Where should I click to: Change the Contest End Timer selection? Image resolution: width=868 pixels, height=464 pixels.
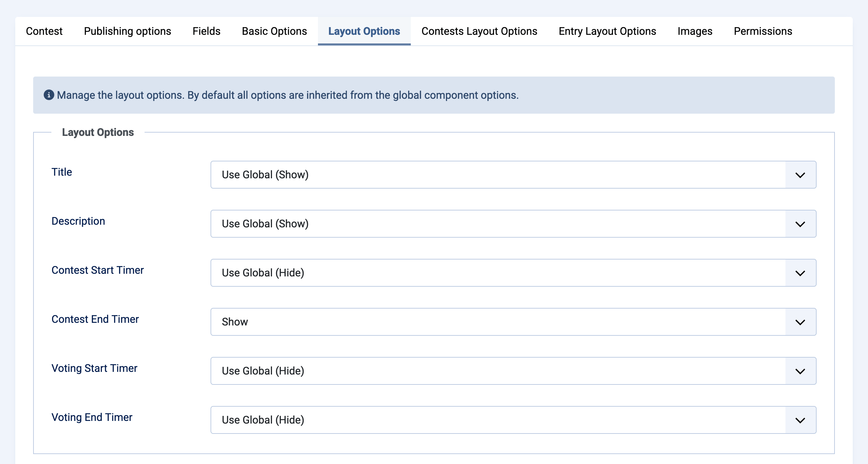tap(513, 322)
